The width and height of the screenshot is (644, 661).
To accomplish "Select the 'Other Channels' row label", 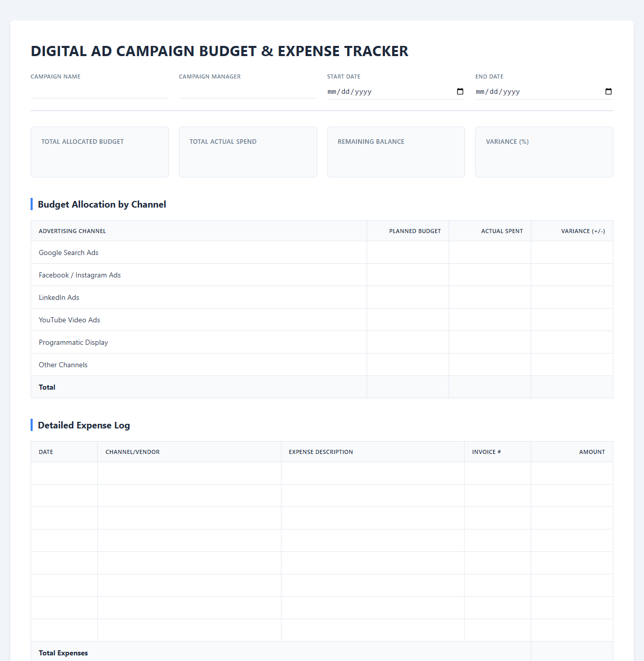I will tap(63, 365).
